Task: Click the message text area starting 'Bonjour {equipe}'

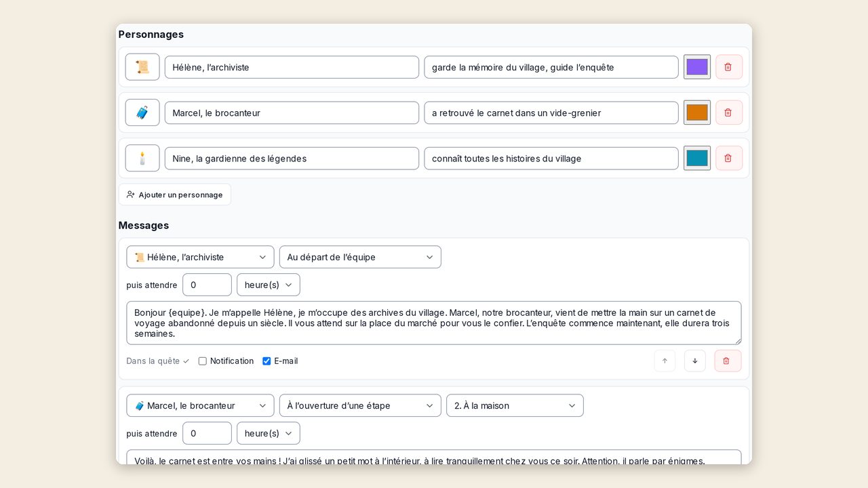Action: 434,323
